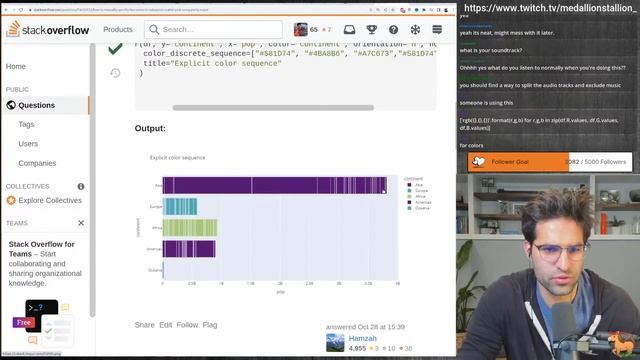640x360 pixels.
Task: Open Hamzah's user profile link
Action: pos(362,338)
